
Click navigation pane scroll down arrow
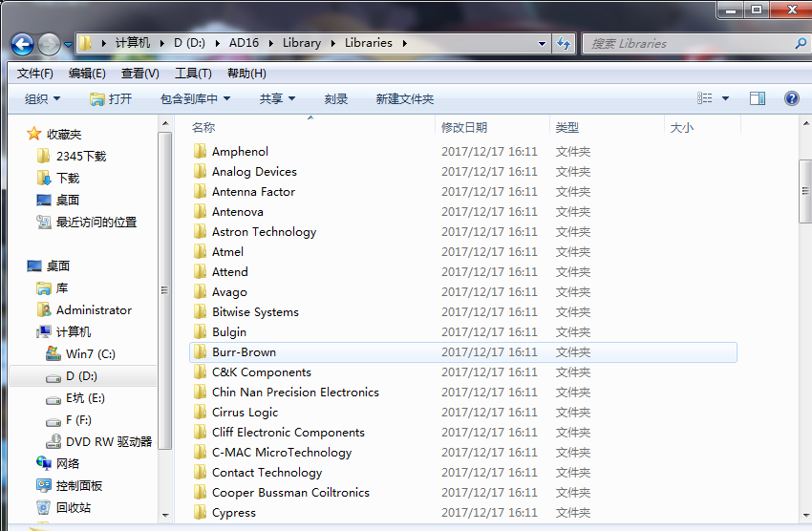coord(165,515)
